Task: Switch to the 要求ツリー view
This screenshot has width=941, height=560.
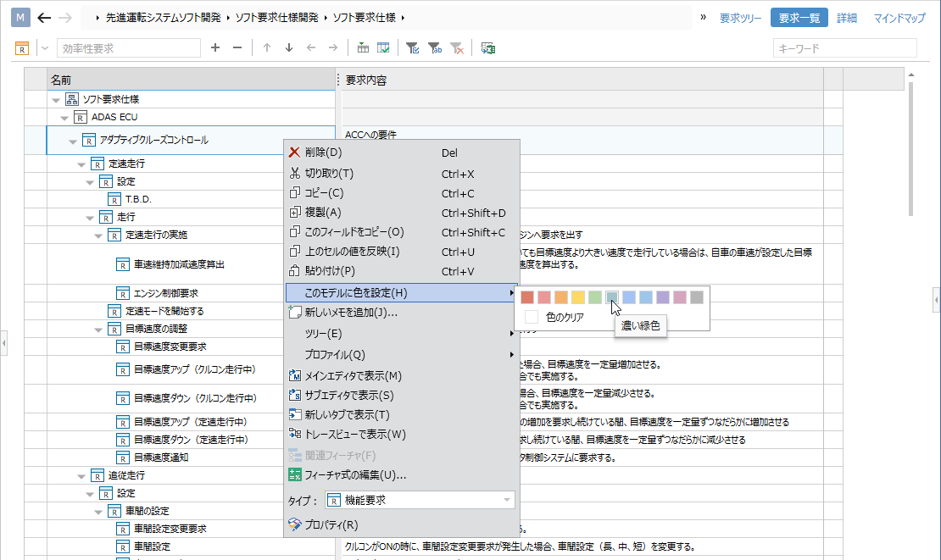Action: [741, 18]
